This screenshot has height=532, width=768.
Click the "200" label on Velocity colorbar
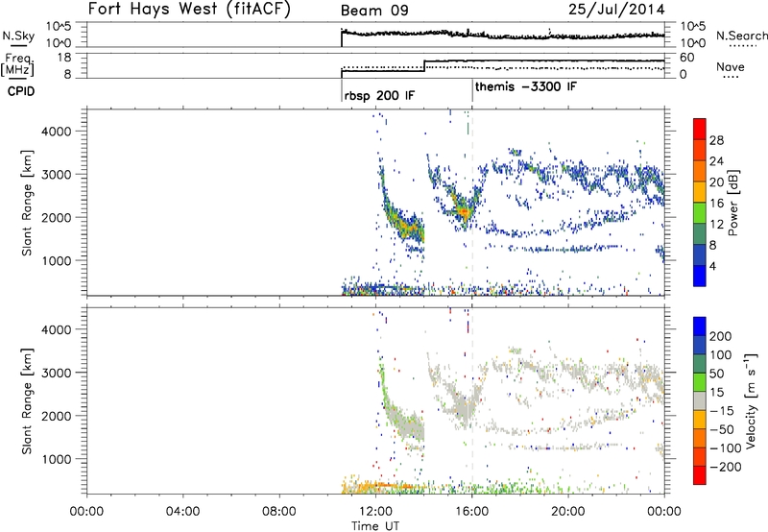(x=721, y=336)
